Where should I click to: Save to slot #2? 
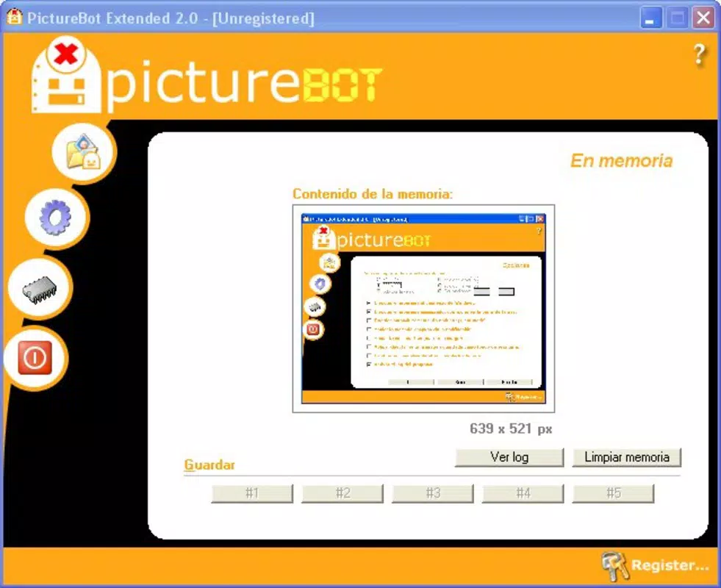coord(342,493)
